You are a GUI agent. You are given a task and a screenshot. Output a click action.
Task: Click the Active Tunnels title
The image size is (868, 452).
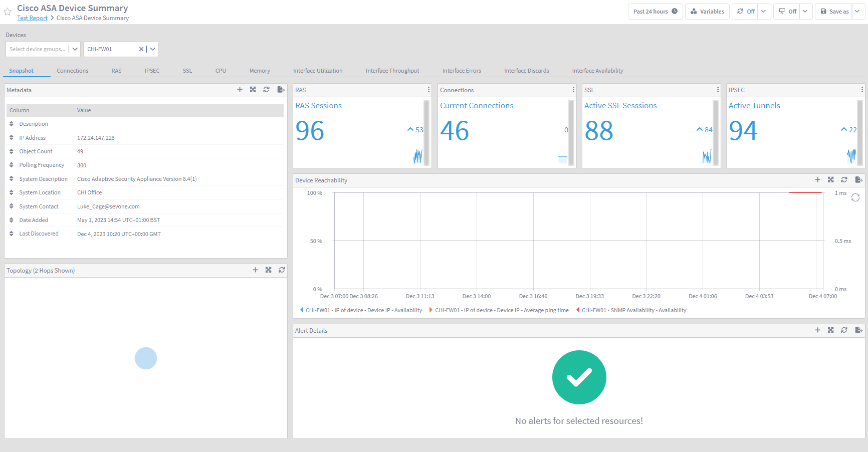tap(754, 106)
